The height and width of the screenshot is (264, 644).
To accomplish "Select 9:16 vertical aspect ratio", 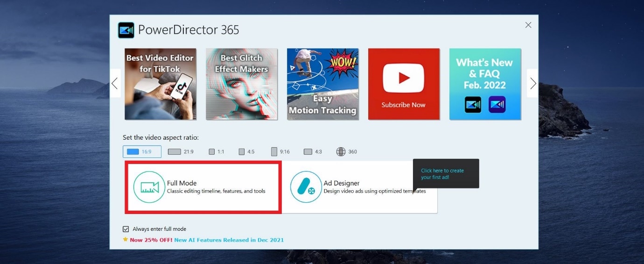I will (x=280, y=152).
